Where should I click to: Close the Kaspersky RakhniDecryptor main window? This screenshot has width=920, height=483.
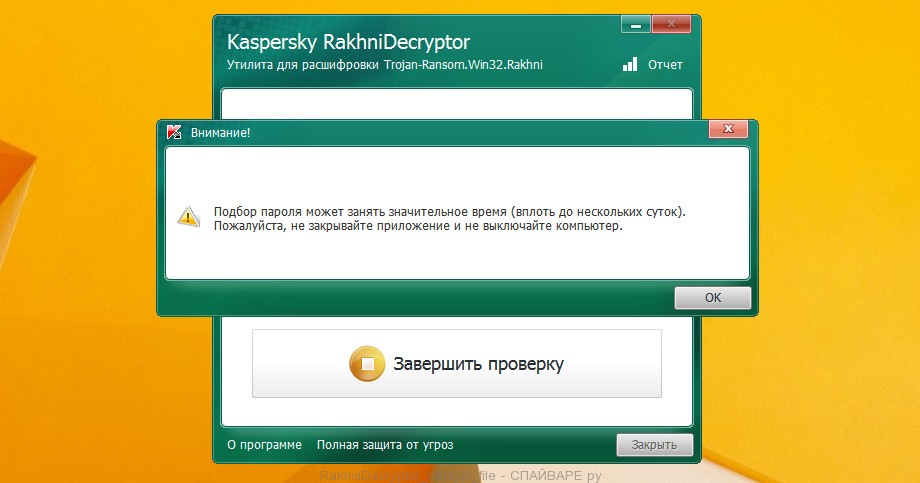click(671, 24)
